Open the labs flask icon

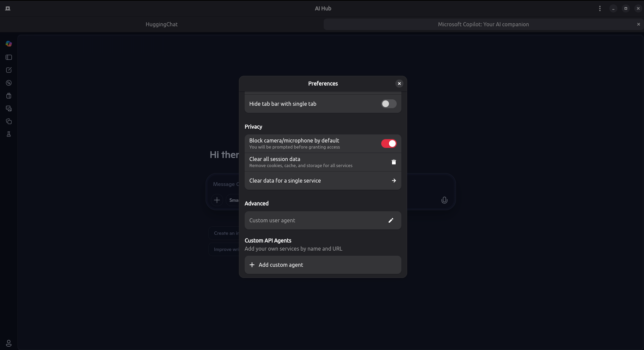pos(8,134)
